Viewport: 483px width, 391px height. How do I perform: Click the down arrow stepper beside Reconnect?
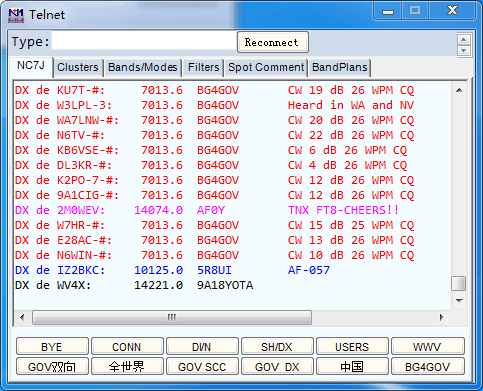(x=464, y=50)
